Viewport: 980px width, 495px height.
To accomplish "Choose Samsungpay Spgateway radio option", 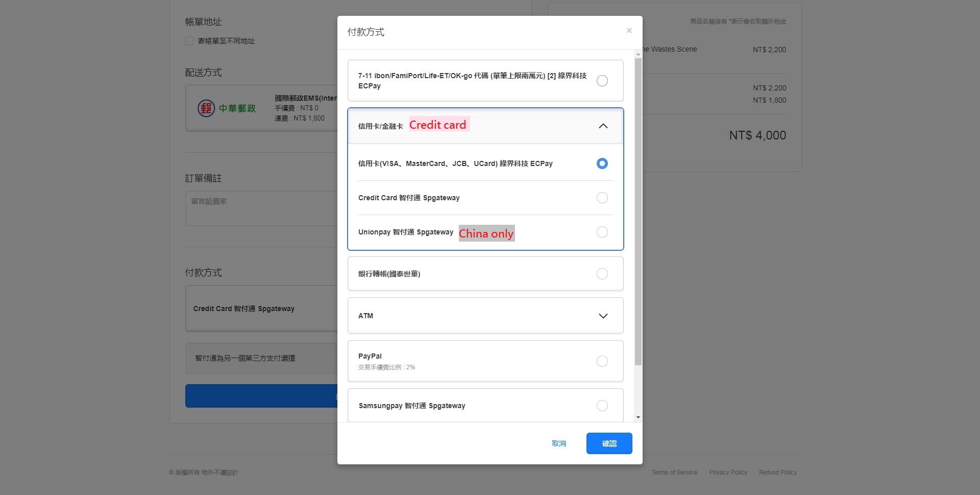I will tap(602, 406).
